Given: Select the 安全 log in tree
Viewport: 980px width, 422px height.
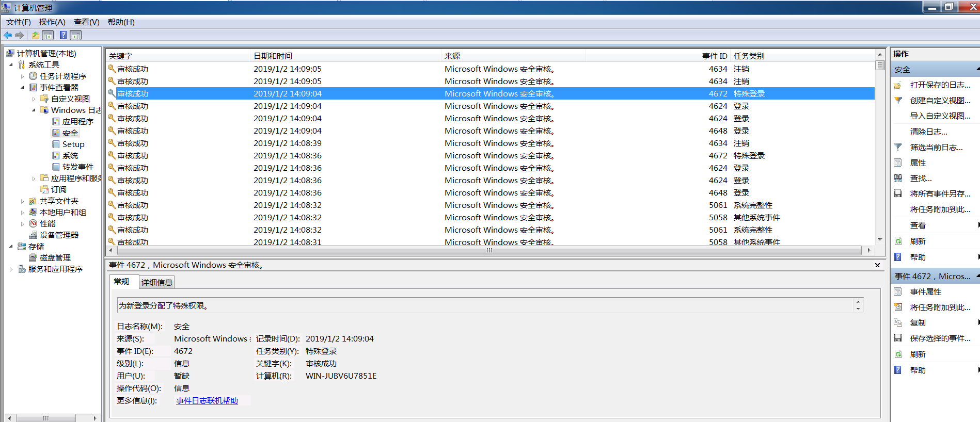Looking at the screenshot, I should (70, 133).
